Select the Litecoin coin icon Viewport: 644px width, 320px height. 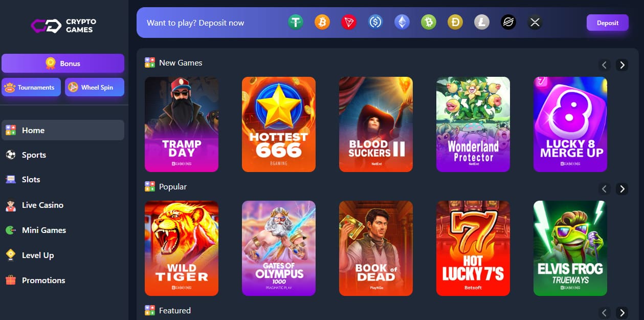(481, 22)
